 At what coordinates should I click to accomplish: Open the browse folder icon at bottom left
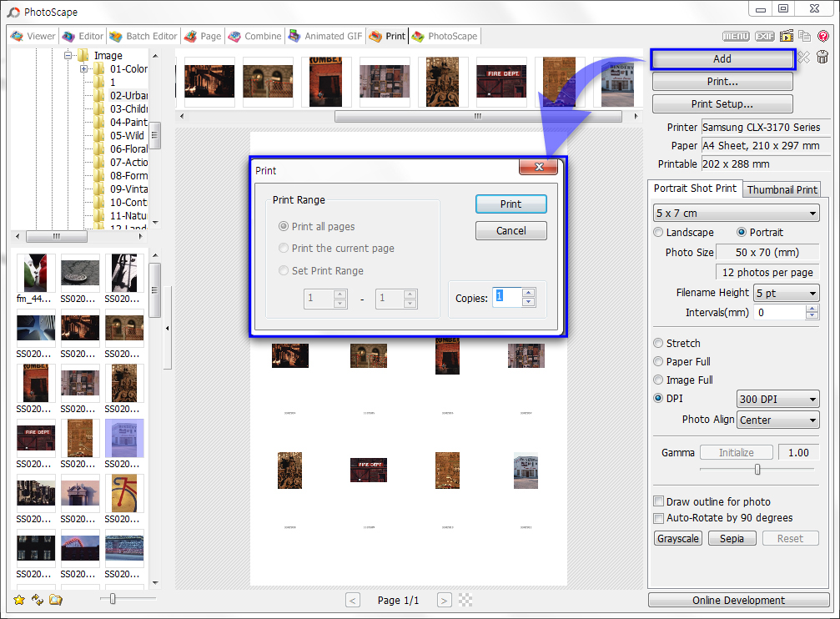coord(55,599)
